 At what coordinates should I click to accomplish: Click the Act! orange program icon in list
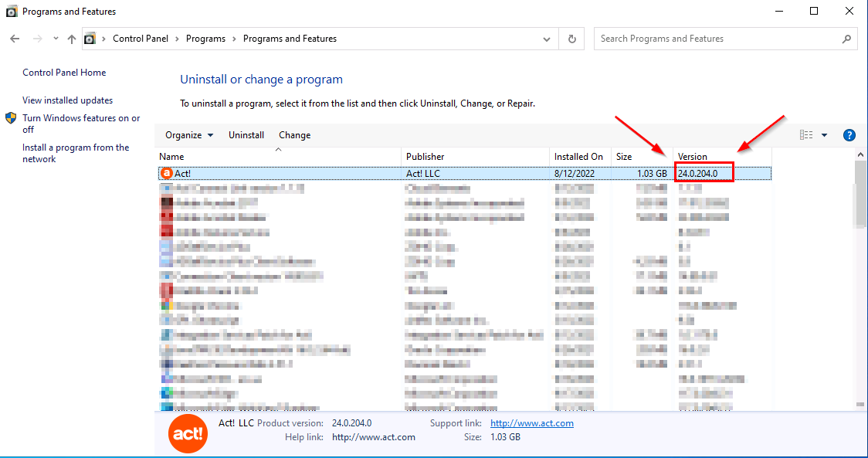click(x=166, y=173)
